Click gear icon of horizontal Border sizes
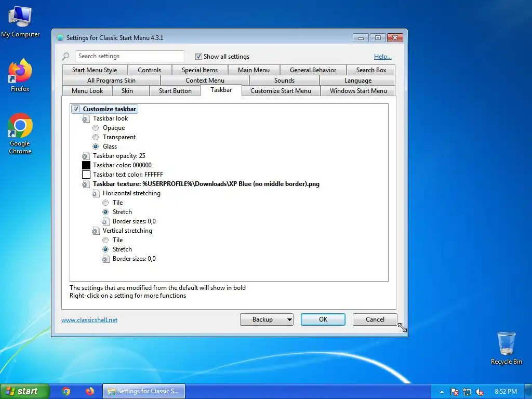This screenshot has height=399, width=532. tap(105, 221)
